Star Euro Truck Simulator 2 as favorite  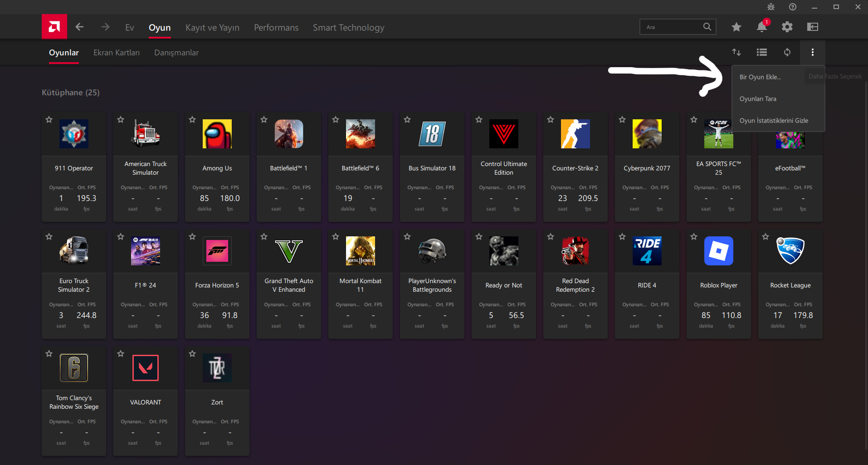[x=49, y=237]
